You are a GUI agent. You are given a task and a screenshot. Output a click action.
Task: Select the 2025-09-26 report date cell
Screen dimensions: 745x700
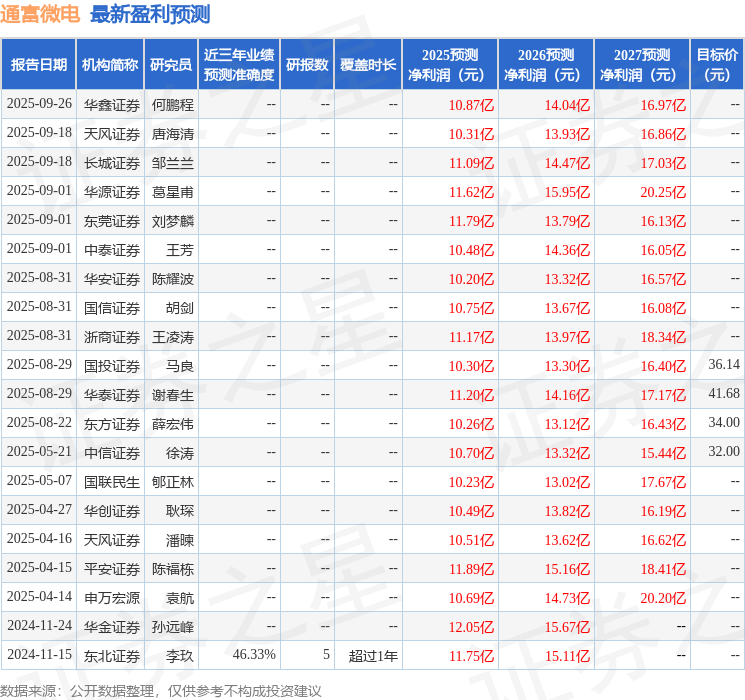(x=39, y=104)
